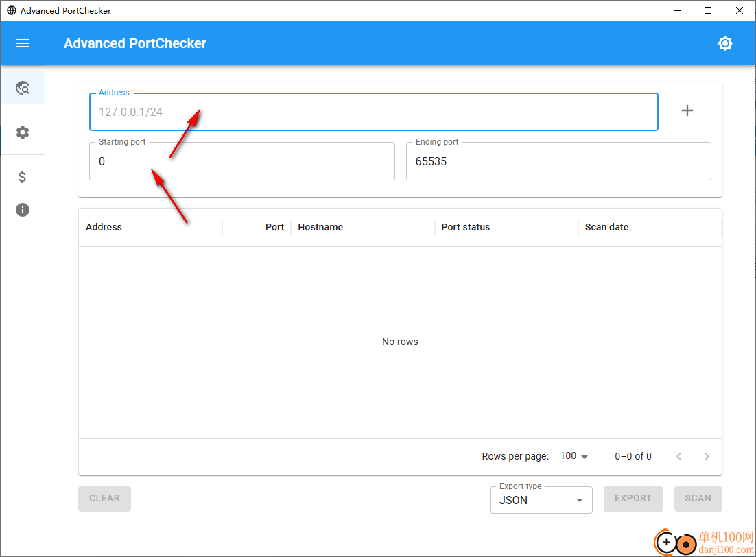Open the gear settings page in sidebar
756x557 pixels.
pyautogui.click(x=23, y=132)
